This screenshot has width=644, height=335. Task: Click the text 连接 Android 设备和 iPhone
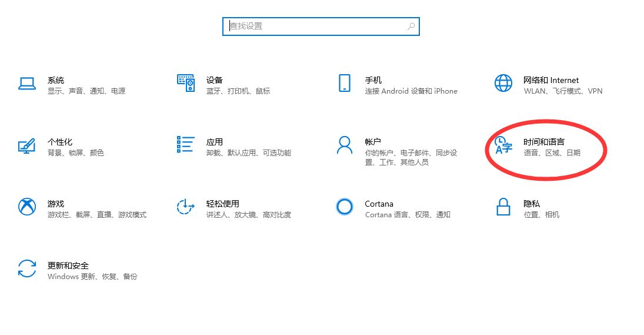411,91
